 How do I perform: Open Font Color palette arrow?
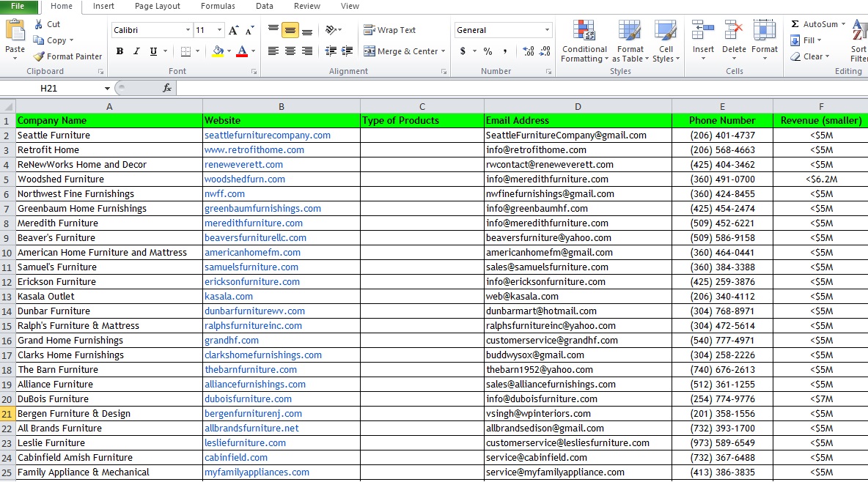(x=254, y=51)
